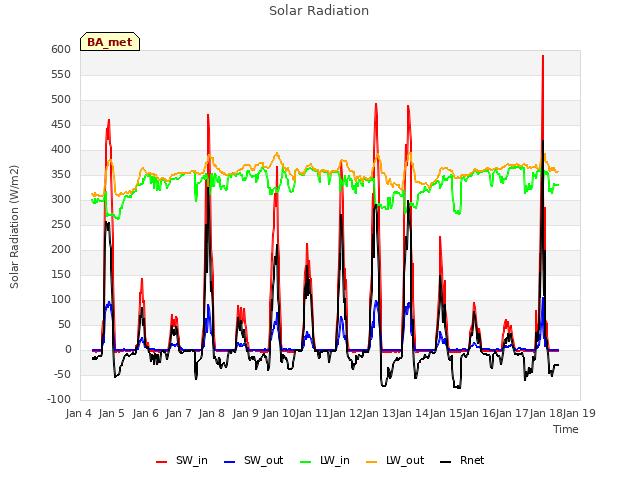Click the 350 y-axis tick label
The height and width of the screenshot is (480, 640).
tap(61, 174)
